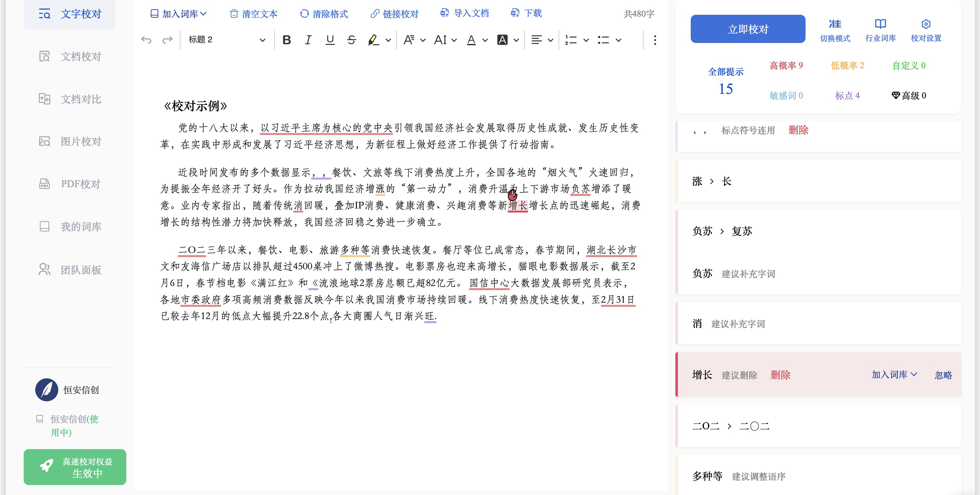Open 团队面板 in the sidebar
This screenshot has height=495, width=980.
tap(70, 270)
